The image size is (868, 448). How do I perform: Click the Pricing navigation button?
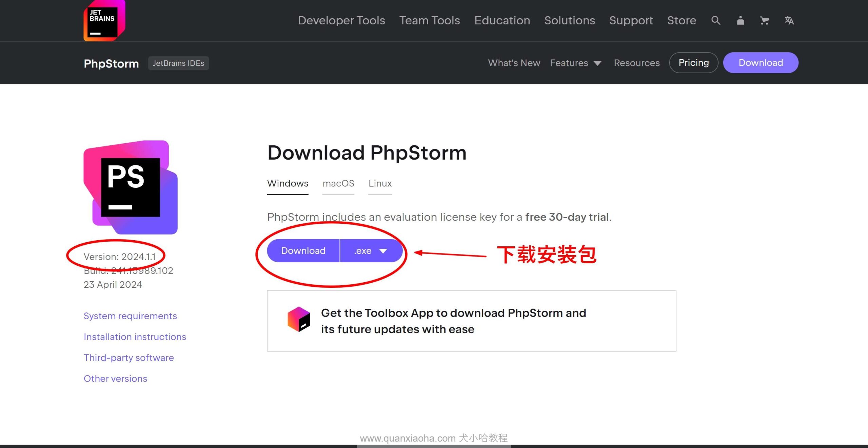[694, 62]
